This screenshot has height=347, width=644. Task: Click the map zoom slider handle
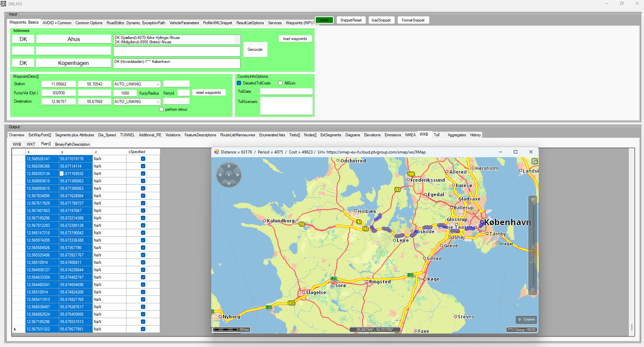coord(533,247)
